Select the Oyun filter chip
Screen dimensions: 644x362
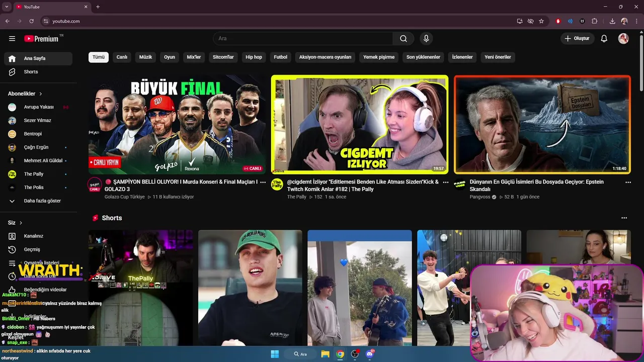click(x=170, y=57)
